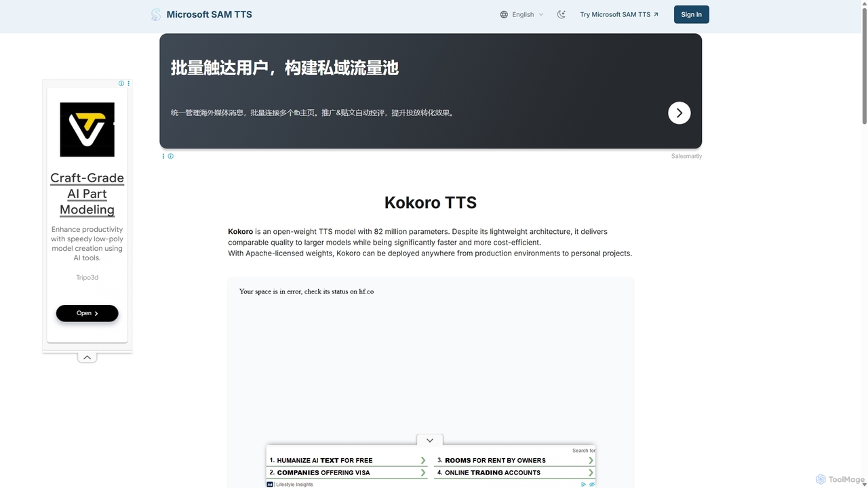The width and height of the screenshot is (868, 488).
Task: Click the Kokoro TTS heading
Action: 431,203
